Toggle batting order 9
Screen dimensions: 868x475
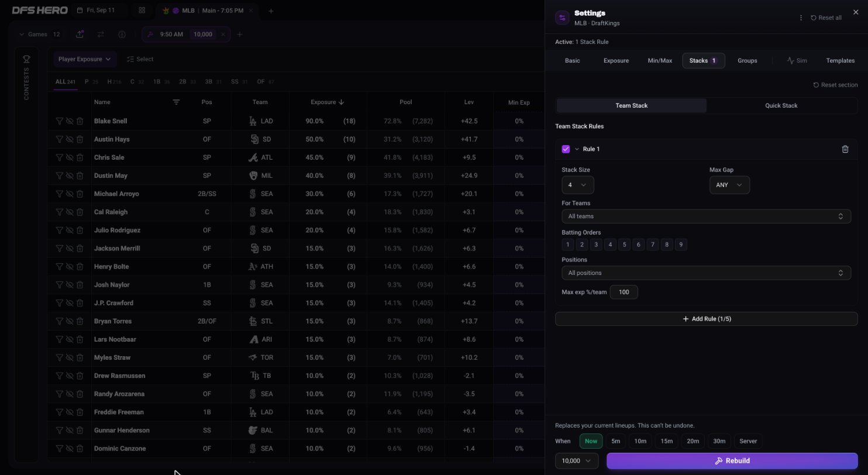pos(680,245)
